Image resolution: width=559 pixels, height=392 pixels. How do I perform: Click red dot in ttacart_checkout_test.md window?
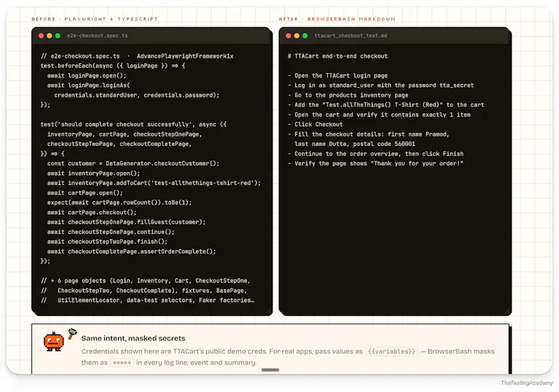click(289, 36)
